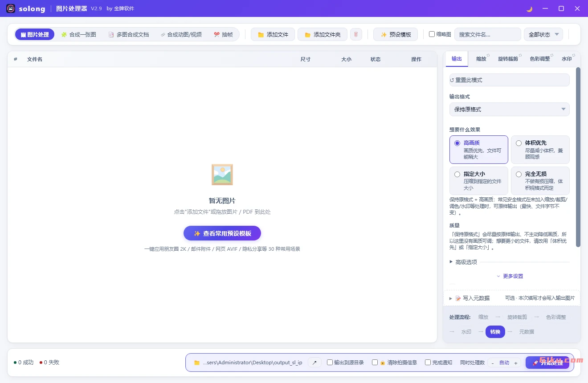Click the 搜索文件名 search field

(x=488, y=34)
